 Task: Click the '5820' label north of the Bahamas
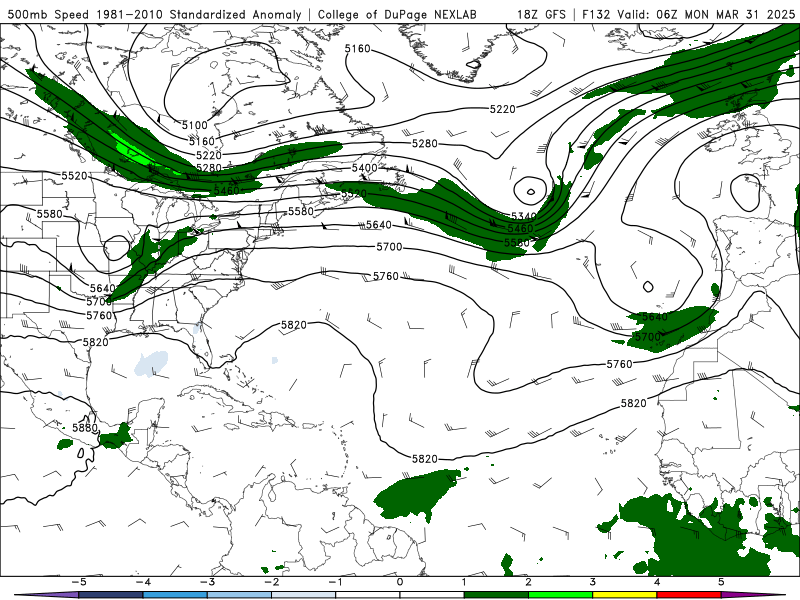294,325
